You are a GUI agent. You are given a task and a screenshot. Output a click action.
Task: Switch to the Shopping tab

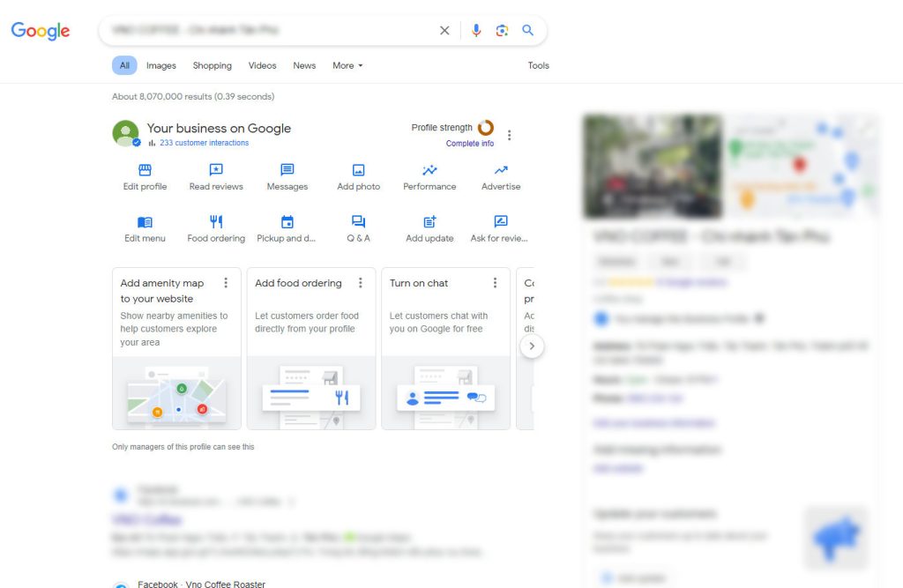[212, 65]
